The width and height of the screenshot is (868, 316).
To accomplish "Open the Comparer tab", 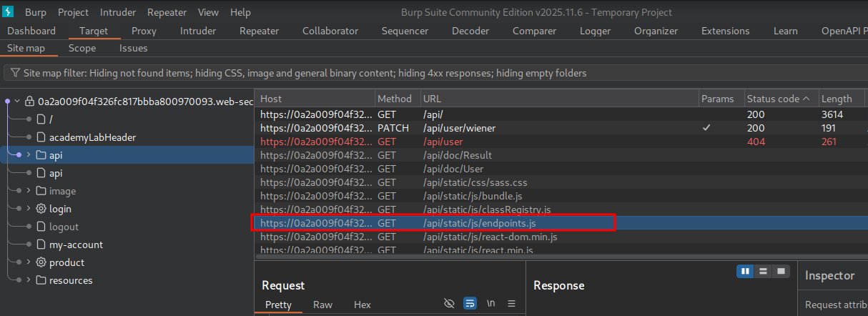I will click(534, 31).
